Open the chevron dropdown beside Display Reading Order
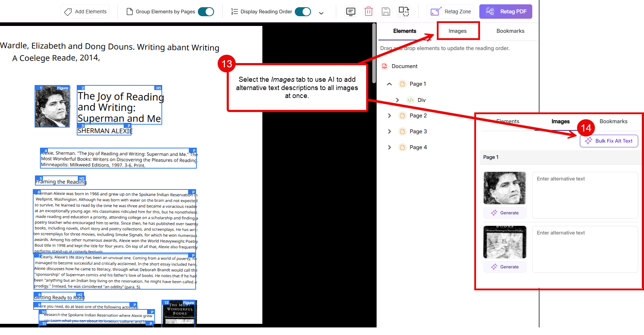This screenshot has height=335, width=644. (321, 13)
